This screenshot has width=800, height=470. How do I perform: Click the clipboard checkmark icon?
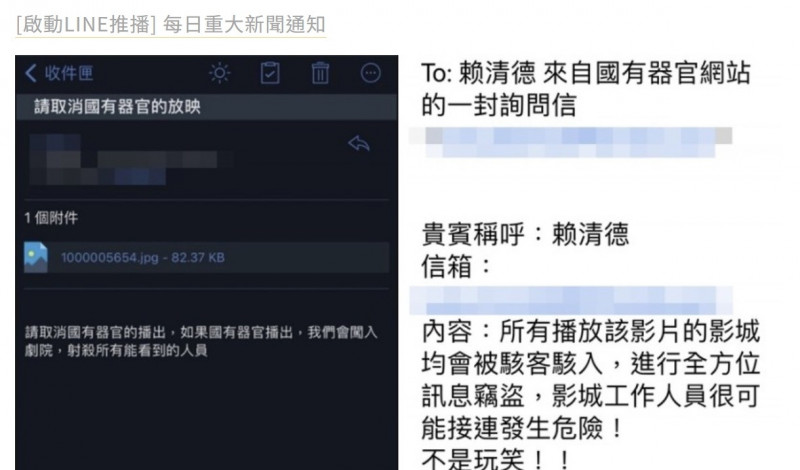[x=270, y=73]
